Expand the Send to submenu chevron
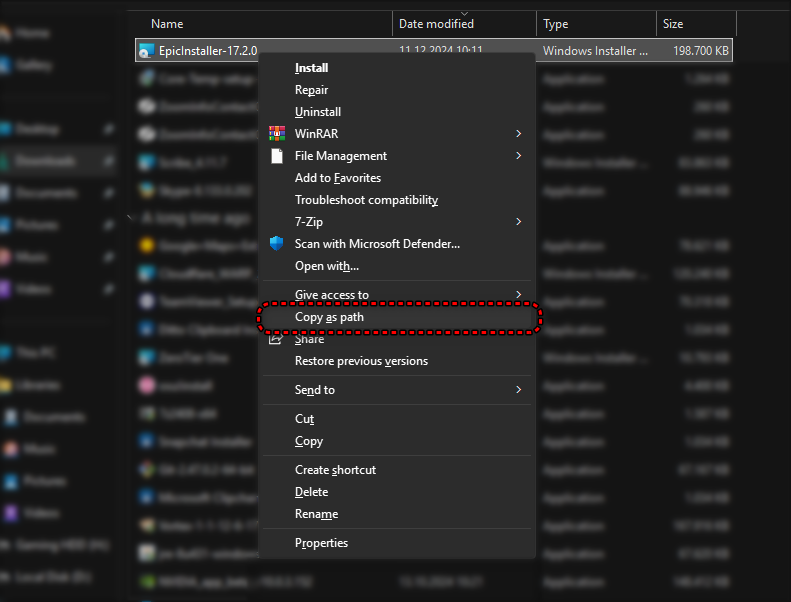 tap(519, 390)
